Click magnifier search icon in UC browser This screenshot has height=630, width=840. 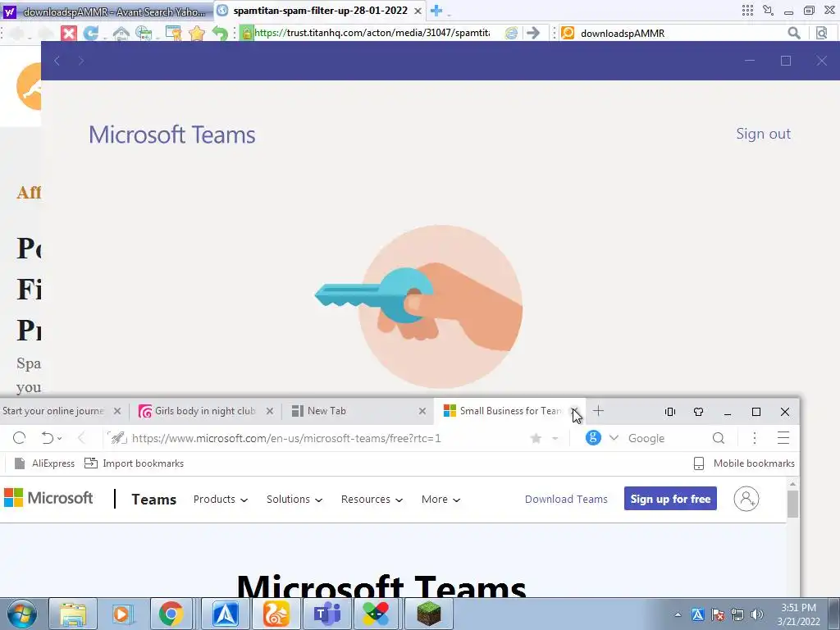[x=719, y=438]
